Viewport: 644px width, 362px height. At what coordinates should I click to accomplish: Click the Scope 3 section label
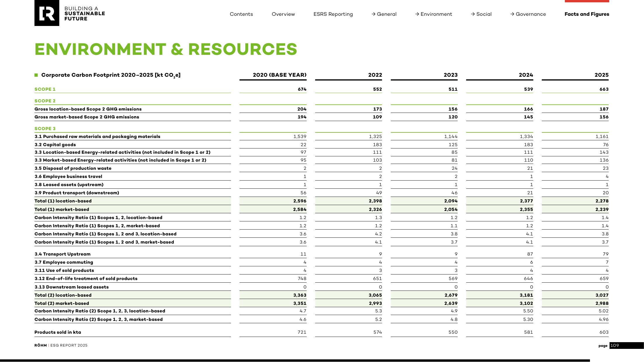[45, 129]
